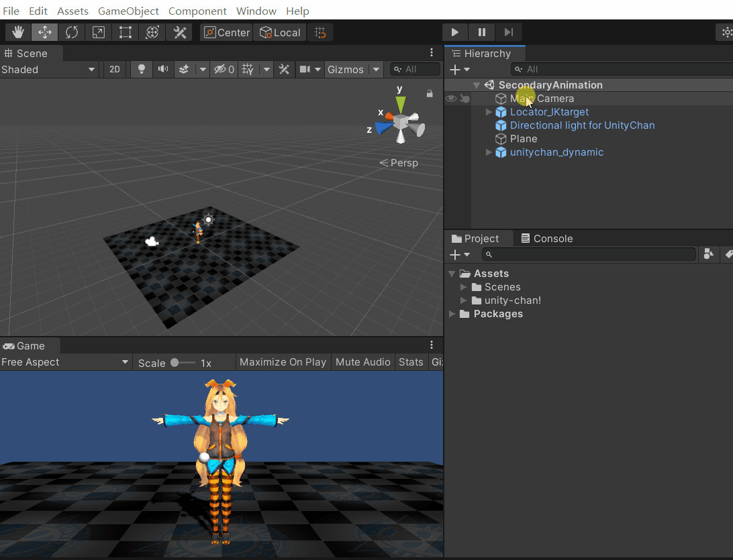Open grid settings dropdown arrow
Viewport: 733px width, 560px height.
266,70
